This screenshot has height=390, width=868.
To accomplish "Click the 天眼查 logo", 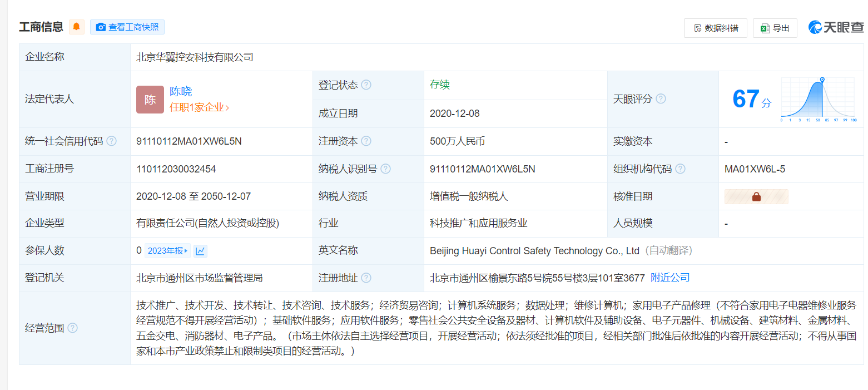I will (836, 27).
